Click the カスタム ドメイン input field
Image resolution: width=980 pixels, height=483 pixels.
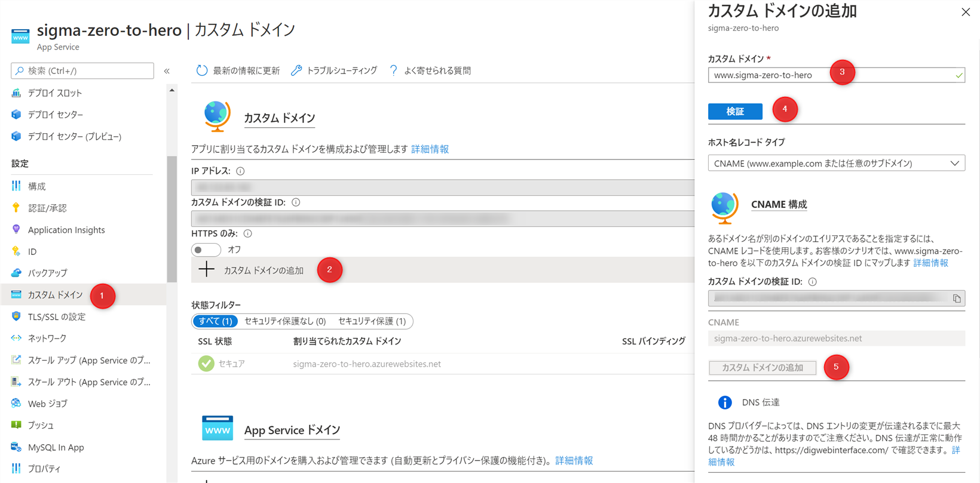(836, 75)
